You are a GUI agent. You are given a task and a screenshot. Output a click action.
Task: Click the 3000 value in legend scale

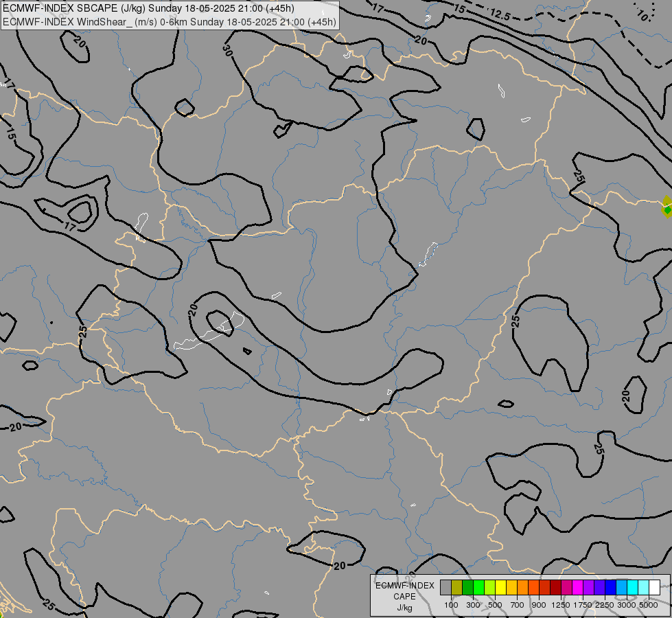click(626, 605)
